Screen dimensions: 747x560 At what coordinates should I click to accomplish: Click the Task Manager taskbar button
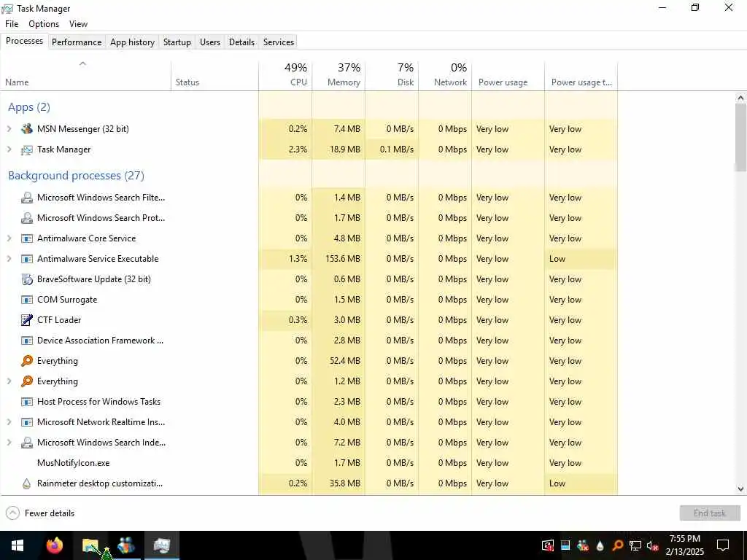tap(161, 545)
